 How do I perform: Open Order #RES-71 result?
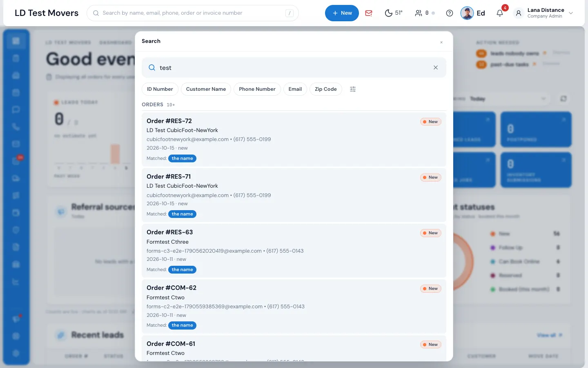tap(294, 195)
